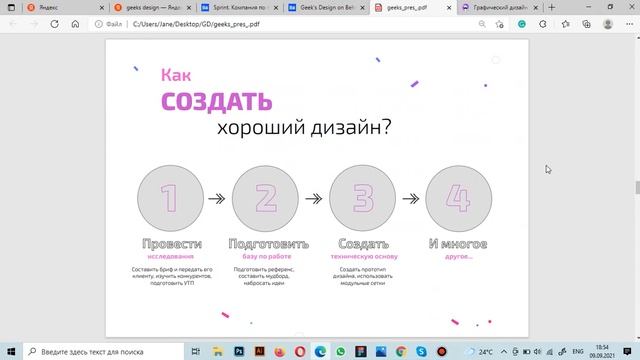Open Skype from the taskbar
The width and height of the screenshot is (640, 360).
(422, 351)
